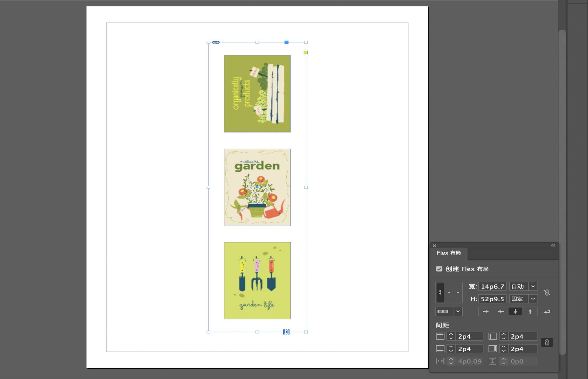The height and width of the screenshot is (379, 588).
Task: Expand the item distribution dropdown
Action: [458, 311]
